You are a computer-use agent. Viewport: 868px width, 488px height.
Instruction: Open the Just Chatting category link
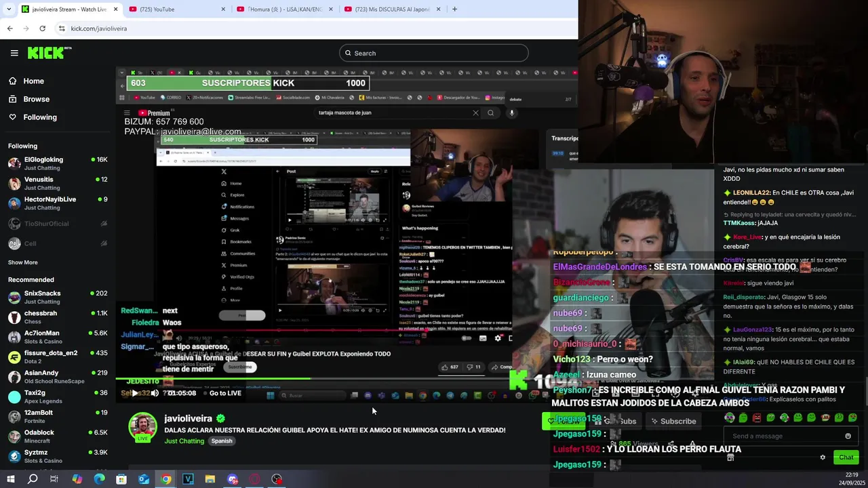[x=184, y=441]
